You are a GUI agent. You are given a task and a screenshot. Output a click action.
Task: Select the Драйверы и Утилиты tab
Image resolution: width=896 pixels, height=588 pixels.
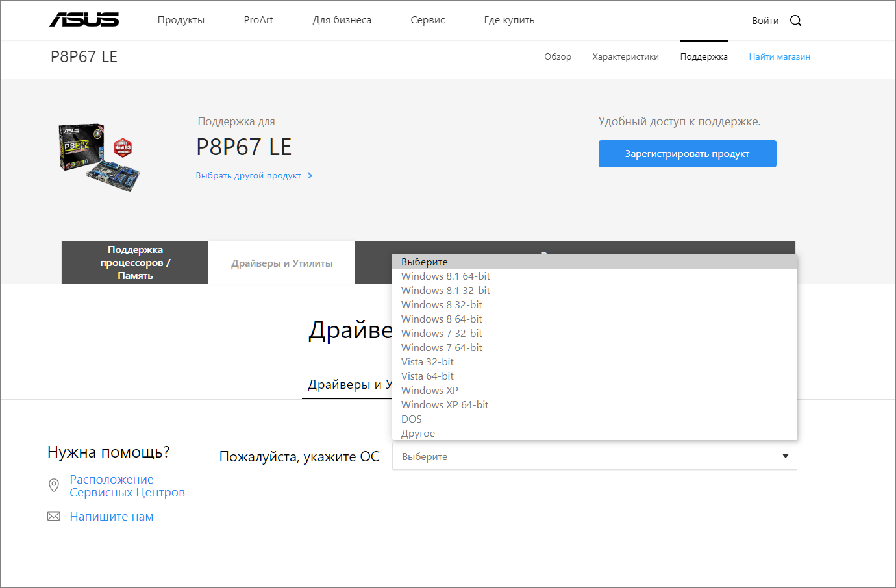pyautogui.click(x=282, y=263)
